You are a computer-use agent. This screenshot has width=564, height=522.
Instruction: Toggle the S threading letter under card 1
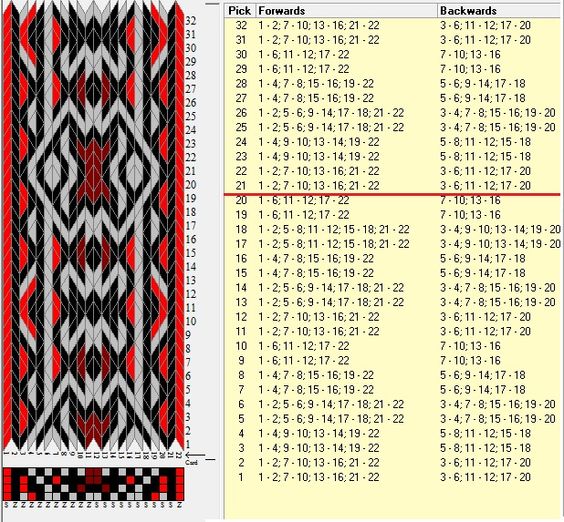point(7,505)
